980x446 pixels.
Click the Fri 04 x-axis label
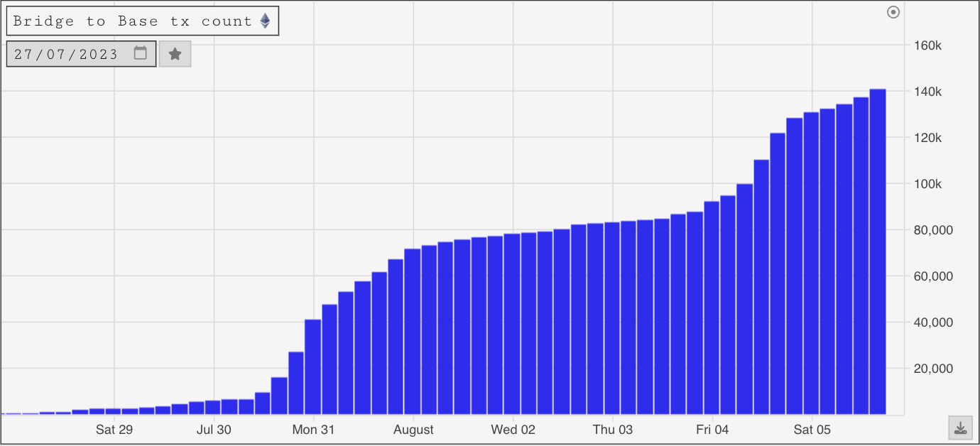712,430
